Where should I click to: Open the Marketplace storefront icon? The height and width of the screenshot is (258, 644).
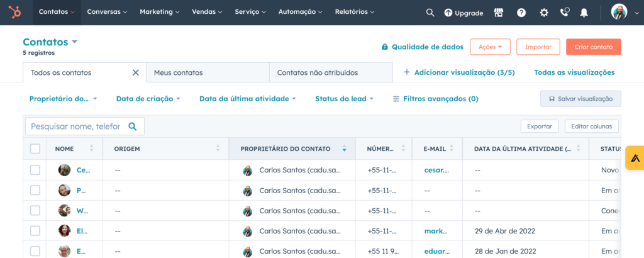(499, 13)
